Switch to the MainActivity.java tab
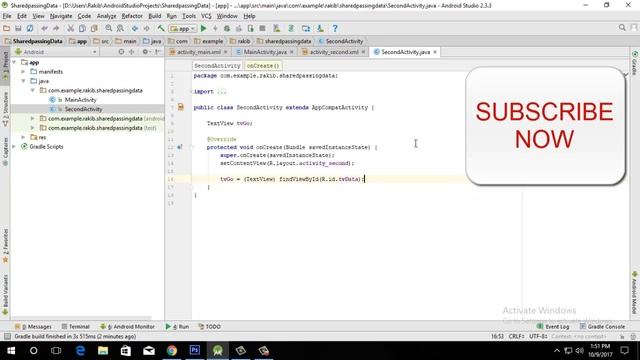The image size is (640, 360). pos(265,52)
